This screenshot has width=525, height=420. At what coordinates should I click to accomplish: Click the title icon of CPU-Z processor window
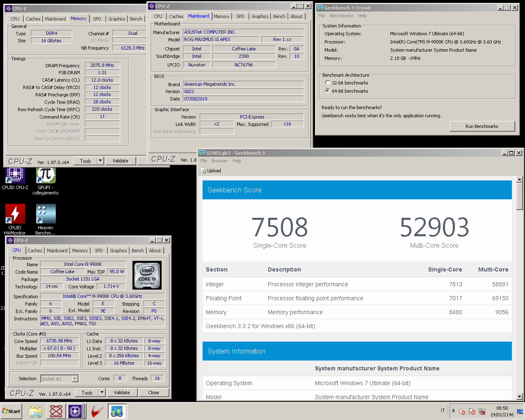(10, 240)
